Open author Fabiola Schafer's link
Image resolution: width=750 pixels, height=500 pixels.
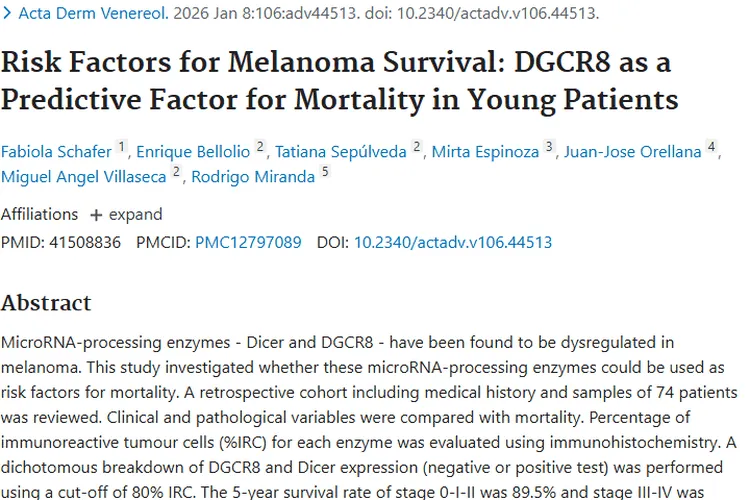coord(56,151)
